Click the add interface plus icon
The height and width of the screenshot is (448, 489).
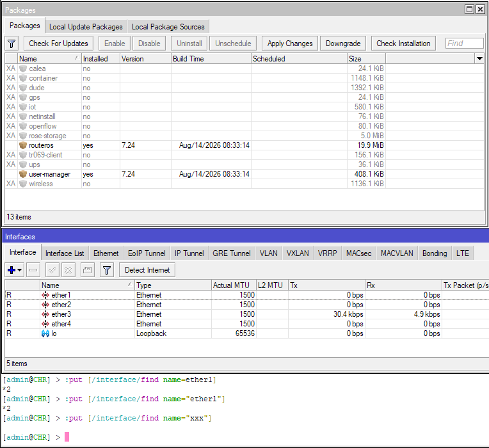coord(12,270)
